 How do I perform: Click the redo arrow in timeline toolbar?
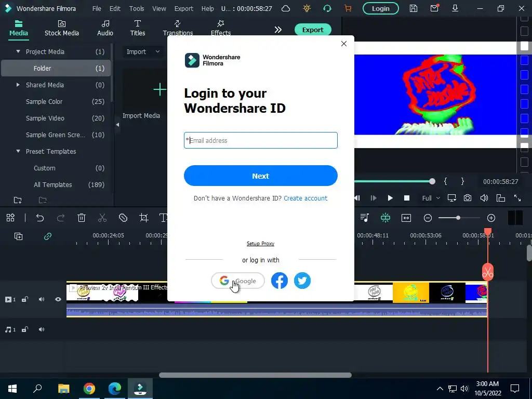[x=61, y=218]
